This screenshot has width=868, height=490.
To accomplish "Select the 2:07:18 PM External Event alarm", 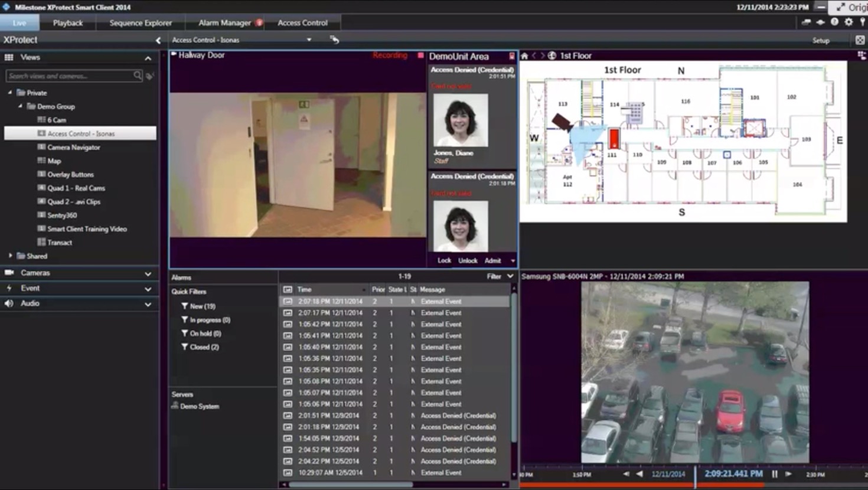I will [394, 301].
